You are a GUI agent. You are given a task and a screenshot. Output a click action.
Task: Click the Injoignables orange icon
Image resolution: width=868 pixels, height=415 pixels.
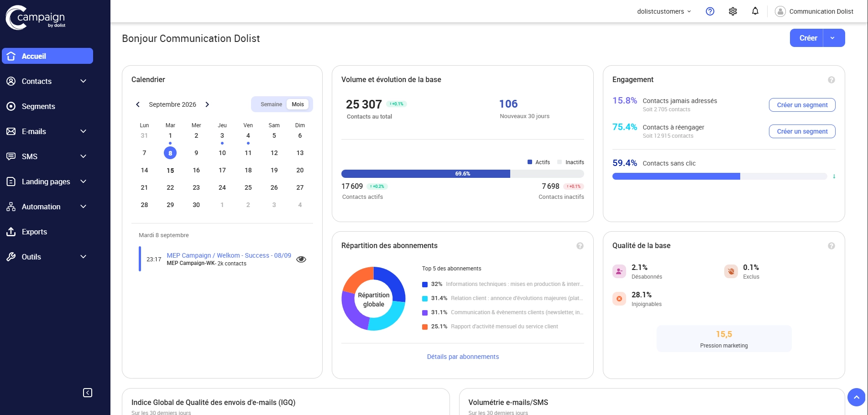(x=619, y=299)
